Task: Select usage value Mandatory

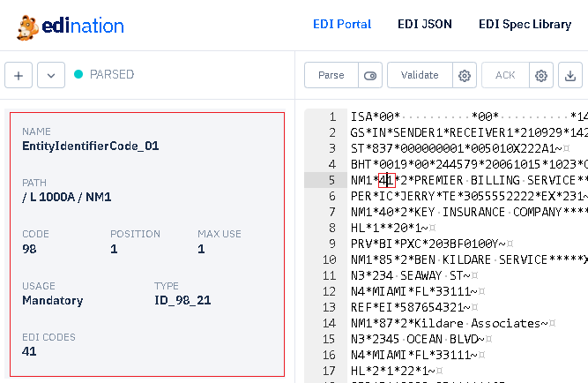Action: pyautogui.click(x=53, y=300)
